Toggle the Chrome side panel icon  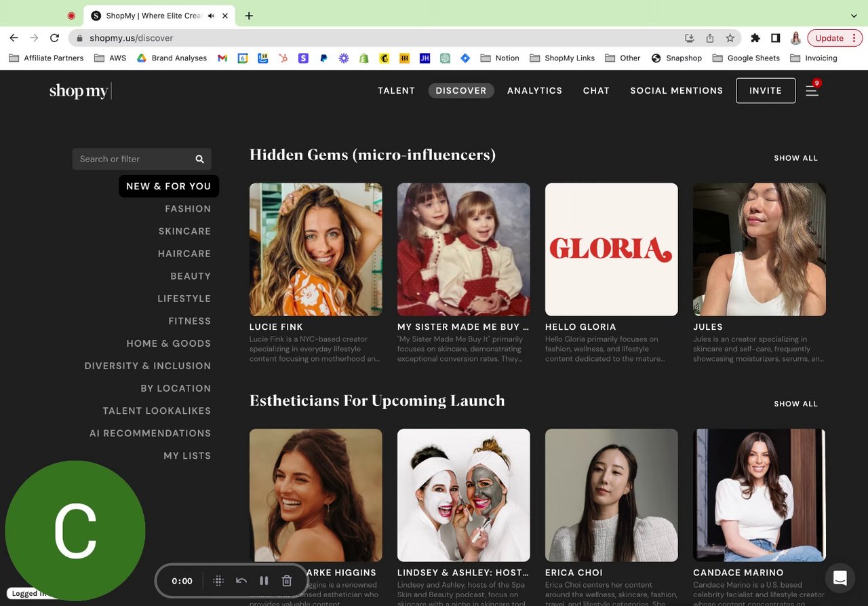pos(776,38)
